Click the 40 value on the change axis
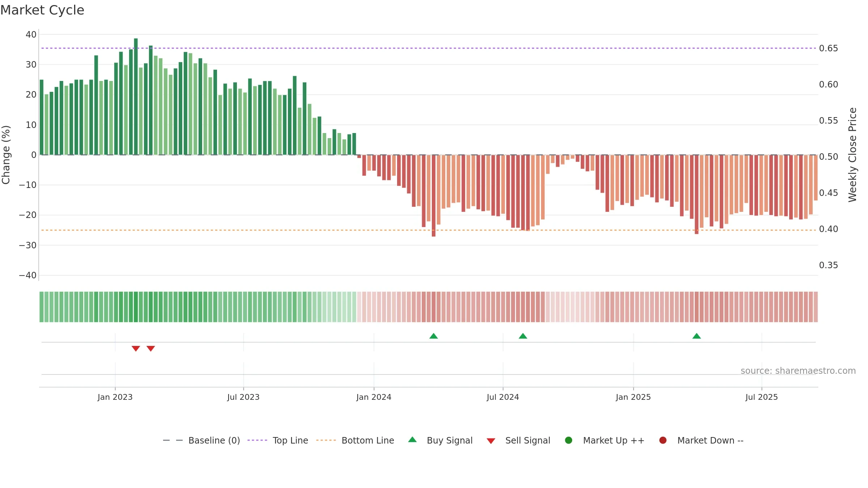Viewport: 868px width, 488px height. [31, 34]
